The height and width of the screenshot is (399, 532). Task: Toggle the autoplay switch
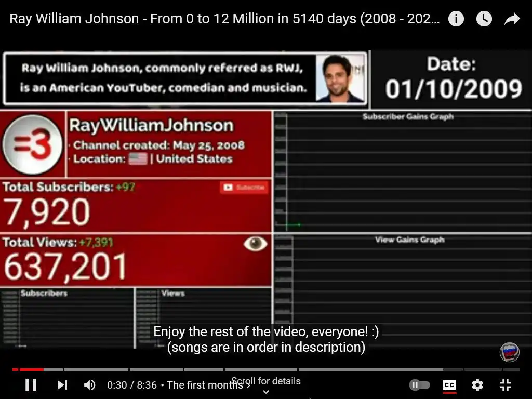(x=419, y=385)
